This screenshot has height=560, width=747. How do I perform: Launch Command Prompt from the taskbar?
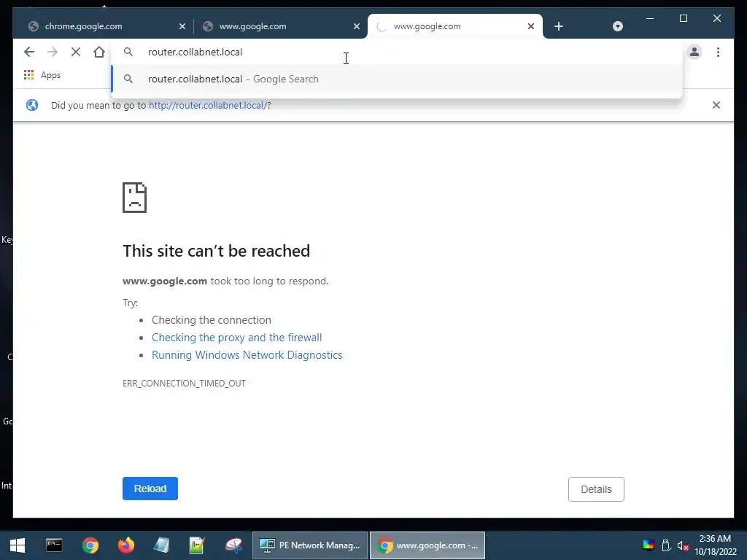click(x=54, y=545)
